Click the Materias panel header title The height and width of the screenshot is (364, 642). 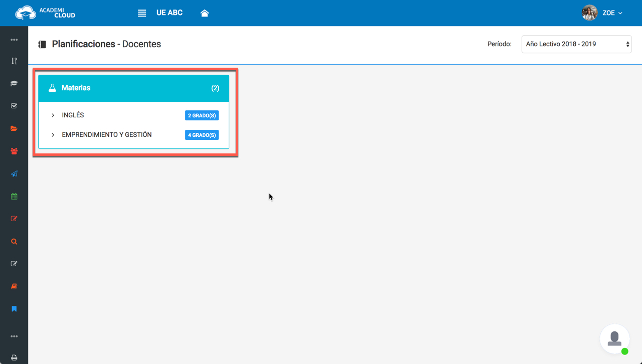tap(76, 88)
